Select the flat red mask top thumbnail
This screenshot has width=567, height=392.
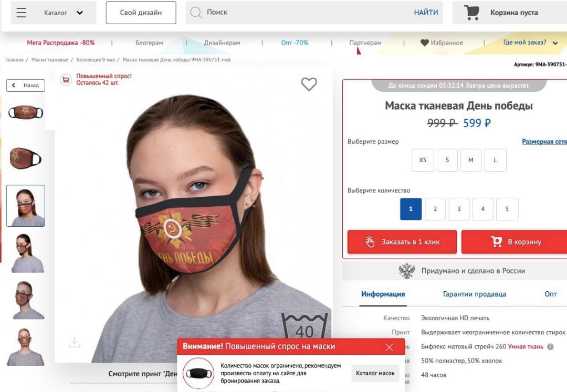pos(26,112)
